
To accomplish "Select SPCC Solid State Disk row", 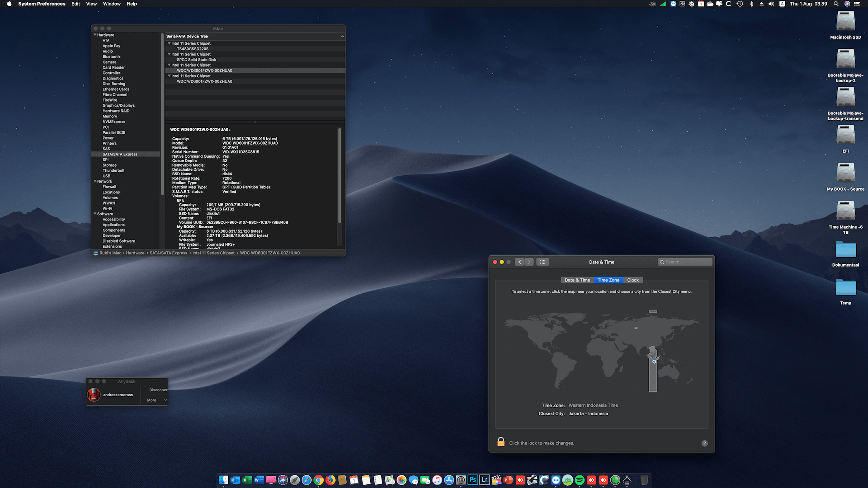I will (x=255, y=60).
